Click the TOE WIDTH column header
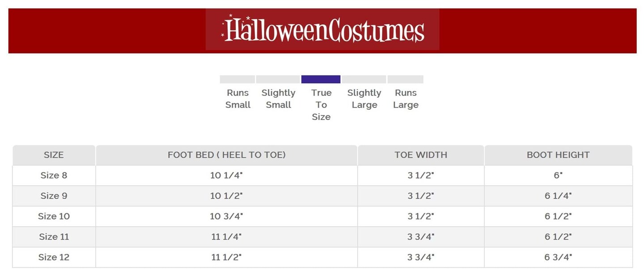Screen dimensions: 644x280 pyautogui.click(x=420, y=155)
